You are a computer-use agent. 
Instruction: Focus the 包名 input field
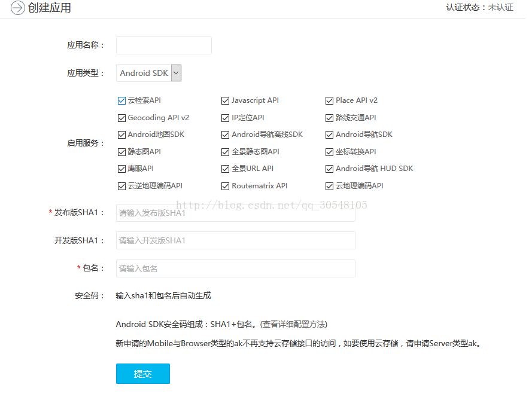[236, 268]
